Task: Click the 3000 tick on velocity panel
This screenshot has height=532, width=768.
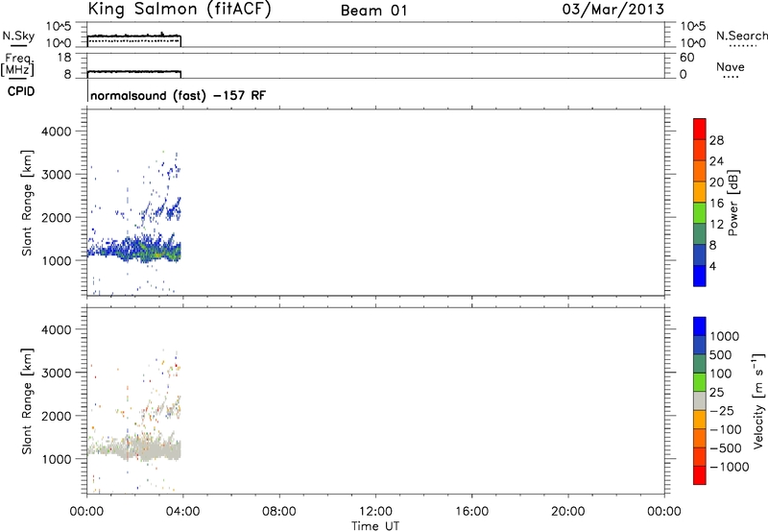Action: (x=57, y=373)
